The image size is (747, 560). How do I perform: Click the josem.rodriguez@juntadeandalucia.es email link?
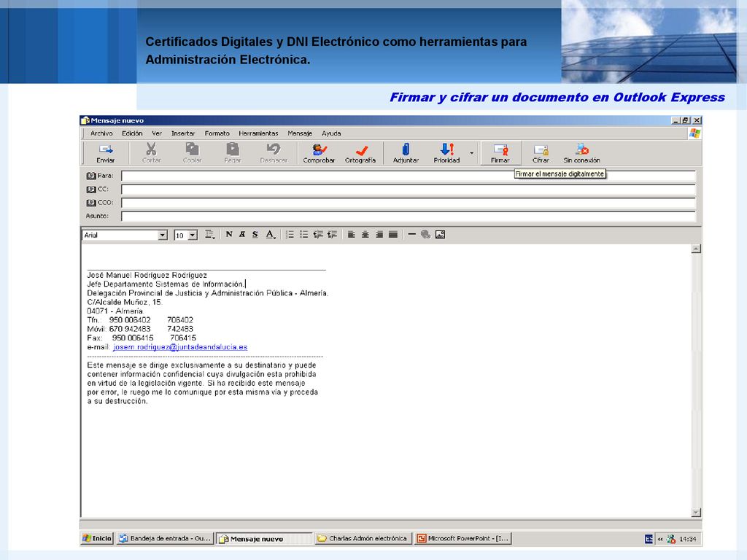pyautogui.click(x=180, y=347)
